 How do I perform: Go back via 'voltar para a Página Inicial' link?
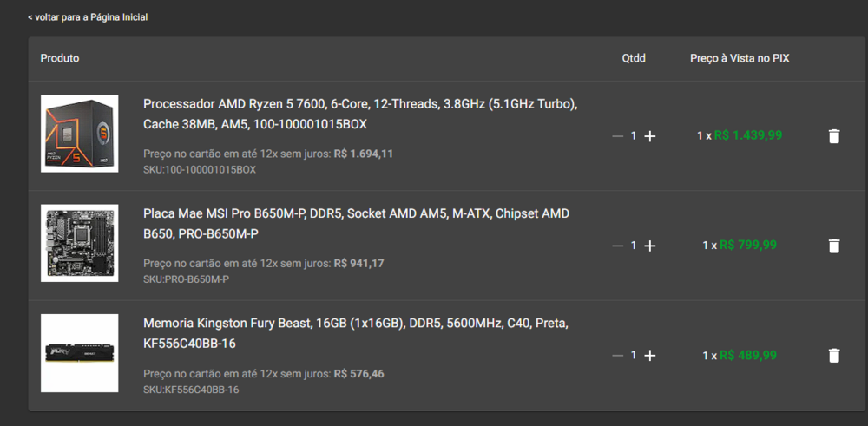pos(88,17)
